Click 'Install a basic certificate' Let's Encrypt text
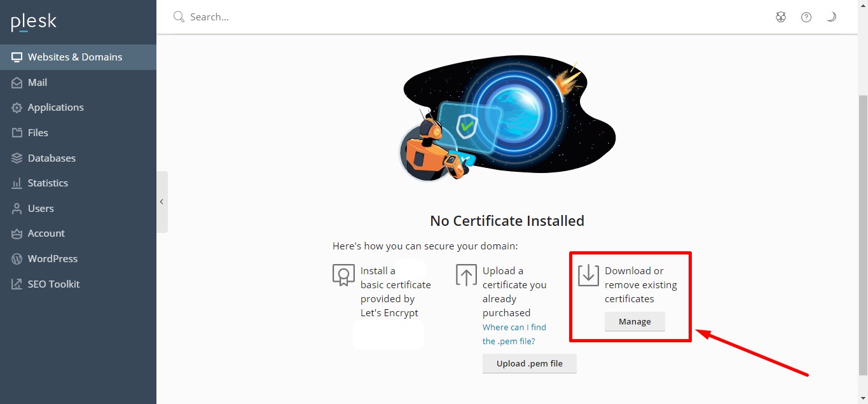868x404 pixels. pyautogui.click(x=396, y=292)
